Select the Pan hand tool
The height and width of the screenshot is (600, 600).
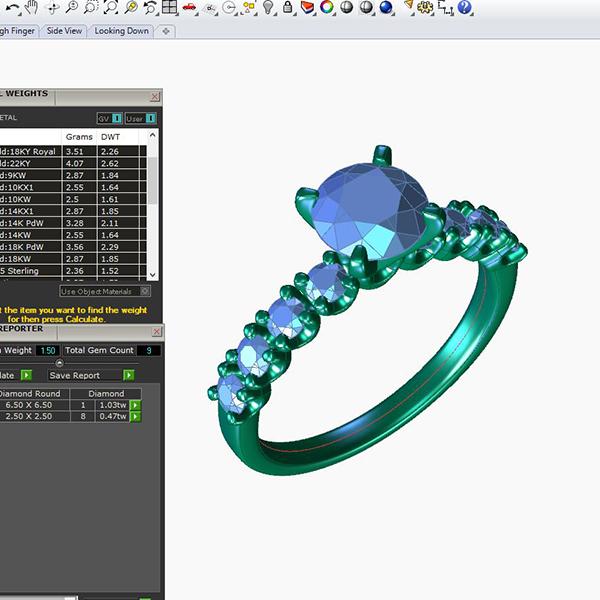pyautogui.click(x=33, y=7)
